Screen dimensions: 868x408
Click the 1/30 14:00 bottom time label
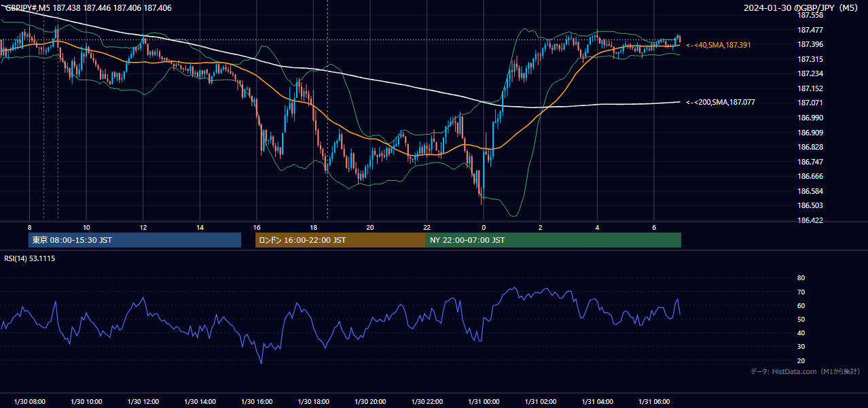[x=200, y=402]
